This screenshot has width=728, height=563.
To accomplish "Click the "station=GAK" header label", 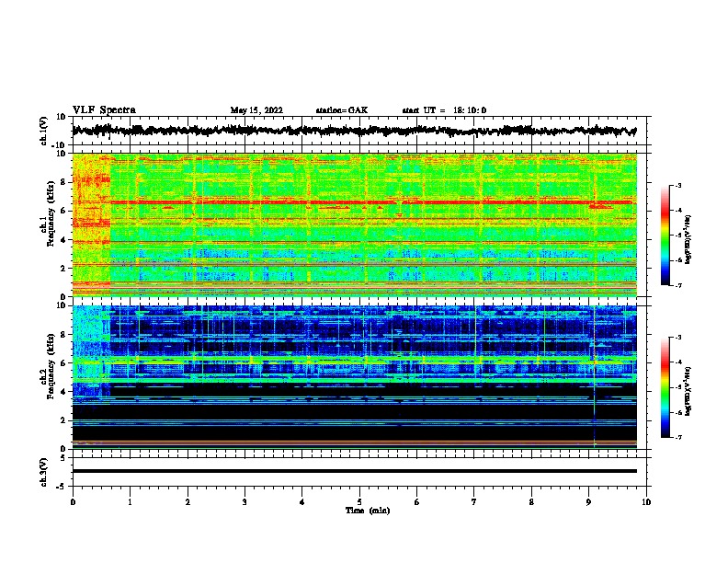I will 342,110.
